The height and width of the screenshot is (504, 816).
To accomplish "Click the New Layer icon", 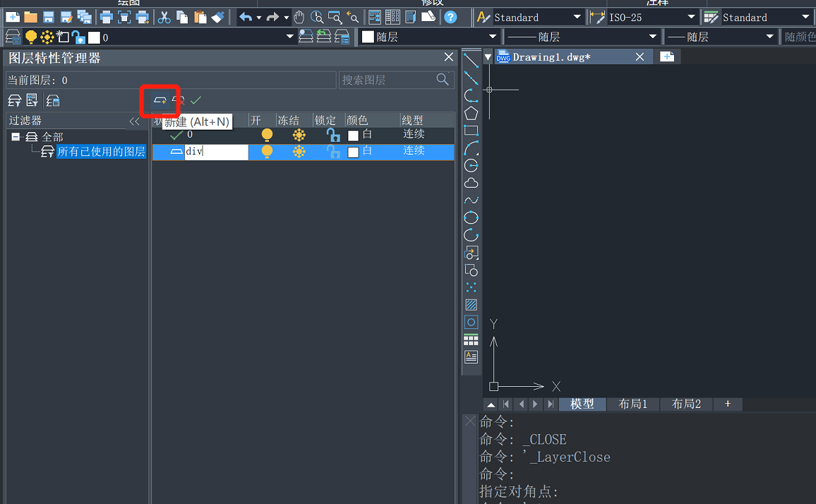I will coord(160,101).
